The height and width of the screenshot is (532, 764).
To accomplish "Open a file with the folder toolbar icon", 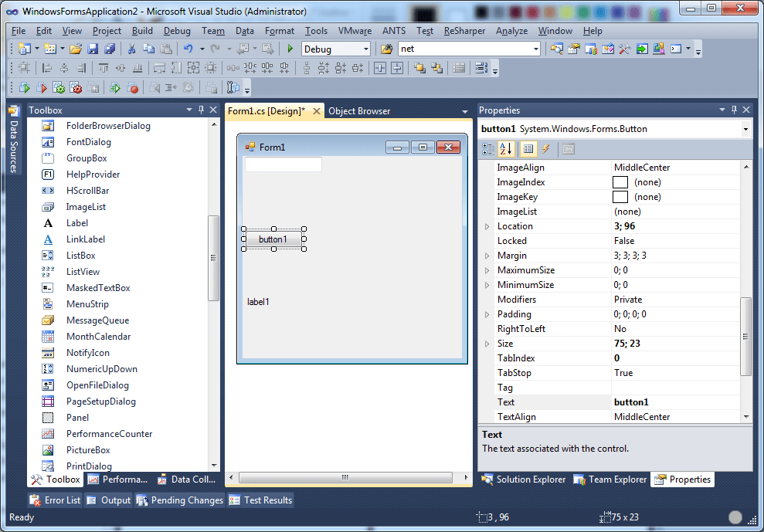I will [74, 49].
